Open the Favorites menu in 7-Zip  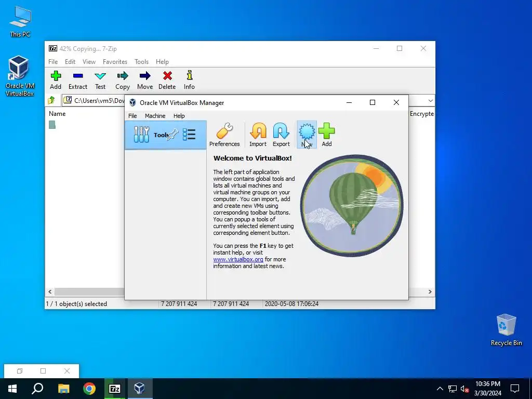coord(115,62)
